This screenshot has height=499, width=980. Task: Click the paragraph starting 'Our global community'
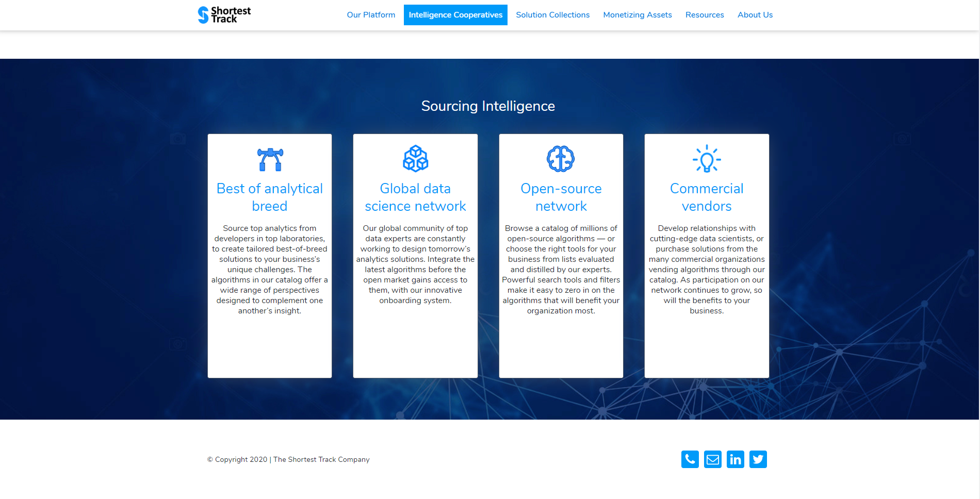coord(415,264)
